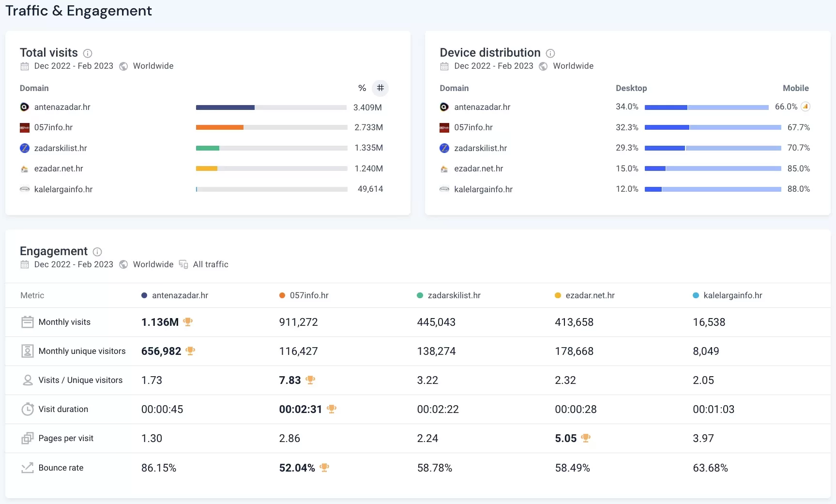Click the Monthly visits trophy icon
The image size is (836, 504).
tap(188, 322)
